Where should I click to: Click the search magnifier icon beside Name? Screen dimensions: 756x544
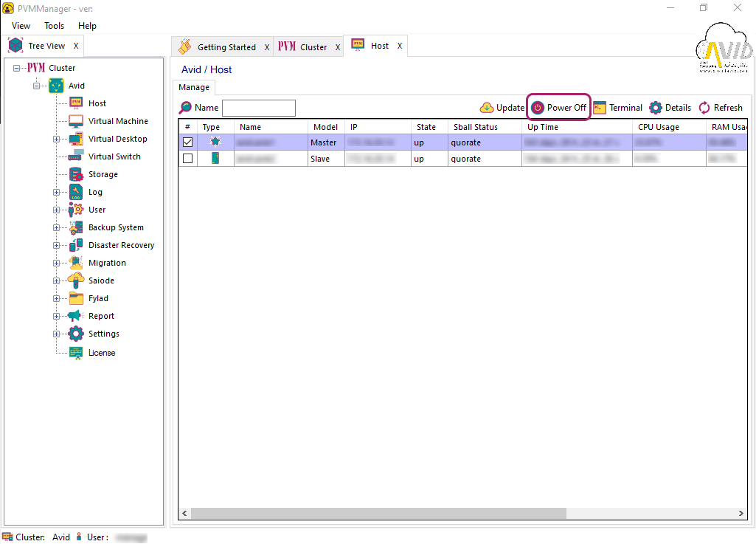pos(185,108)
